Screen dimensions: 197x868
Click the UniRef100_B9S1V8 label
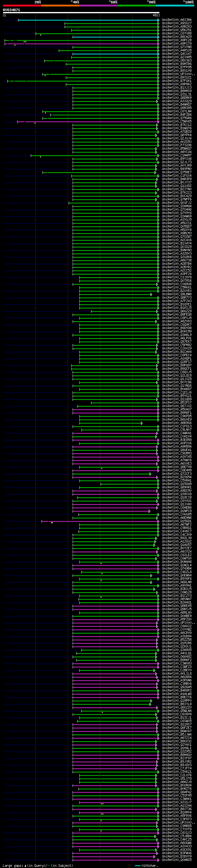pos(176,71)
